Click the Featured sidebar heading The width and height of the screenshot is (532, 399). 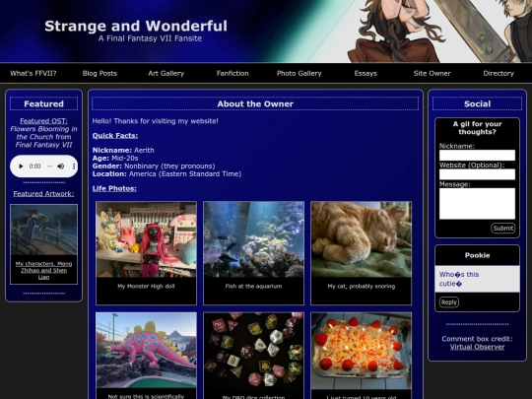[43, 103]
